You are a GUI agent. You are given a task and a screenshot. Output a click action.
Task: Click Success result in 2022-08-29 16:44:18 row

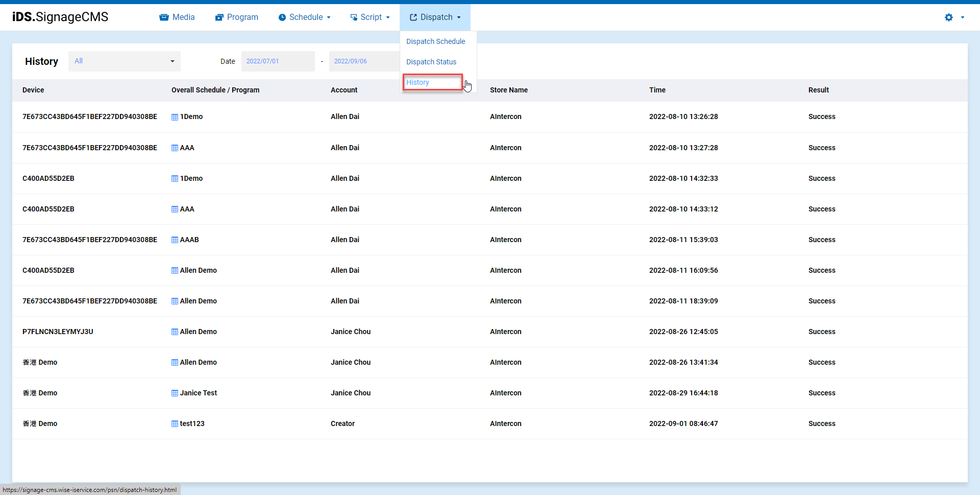pos(822,393)
